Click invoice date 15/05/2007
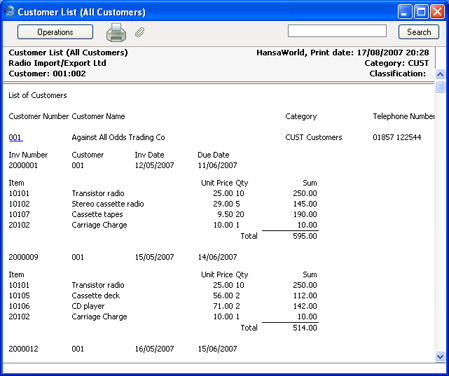This screenshot has width=449, height=376. [x=154, y=257]
